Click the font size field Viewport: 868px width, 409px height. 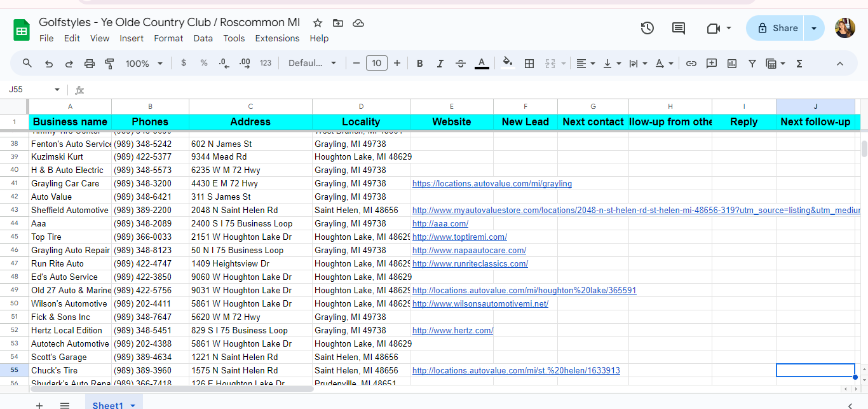click(377, 63)
